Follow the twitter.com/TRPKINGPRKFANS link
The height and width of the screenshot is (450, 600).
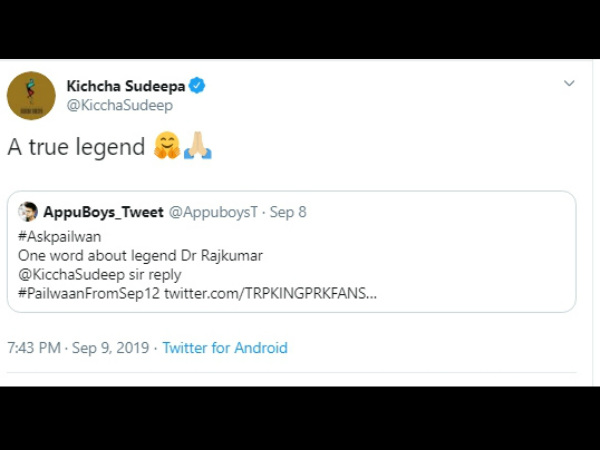[271, 292]
